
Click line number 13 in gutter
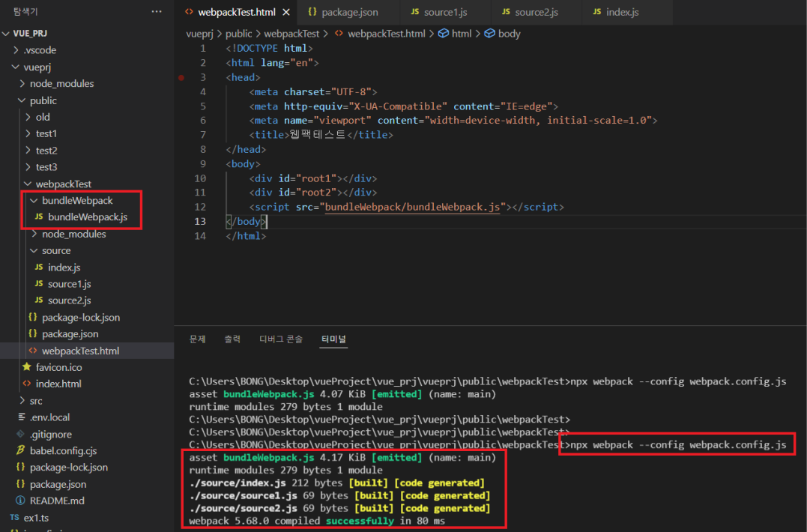(200, 221)
